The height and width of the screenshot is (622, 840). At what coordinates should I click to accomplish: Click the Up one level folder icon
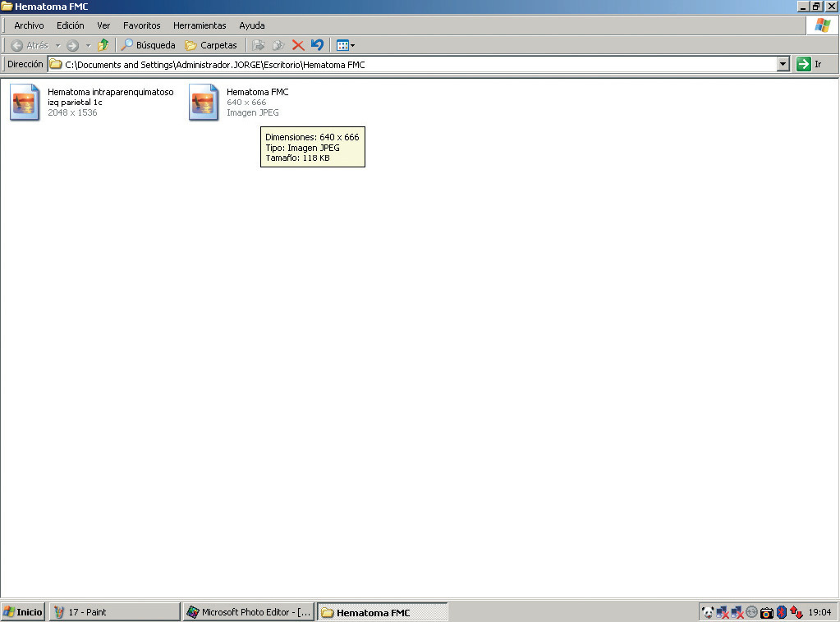[x=103, y=45]
